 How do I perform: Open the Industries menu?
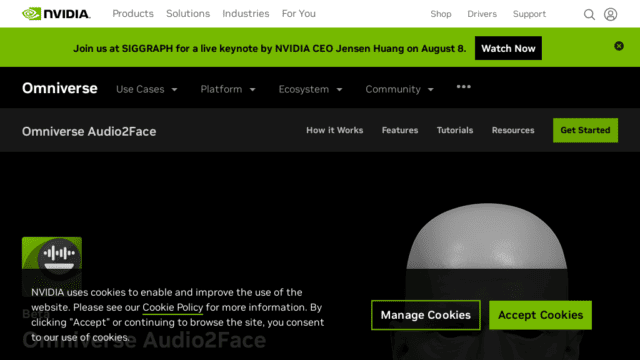click(246, 14)
